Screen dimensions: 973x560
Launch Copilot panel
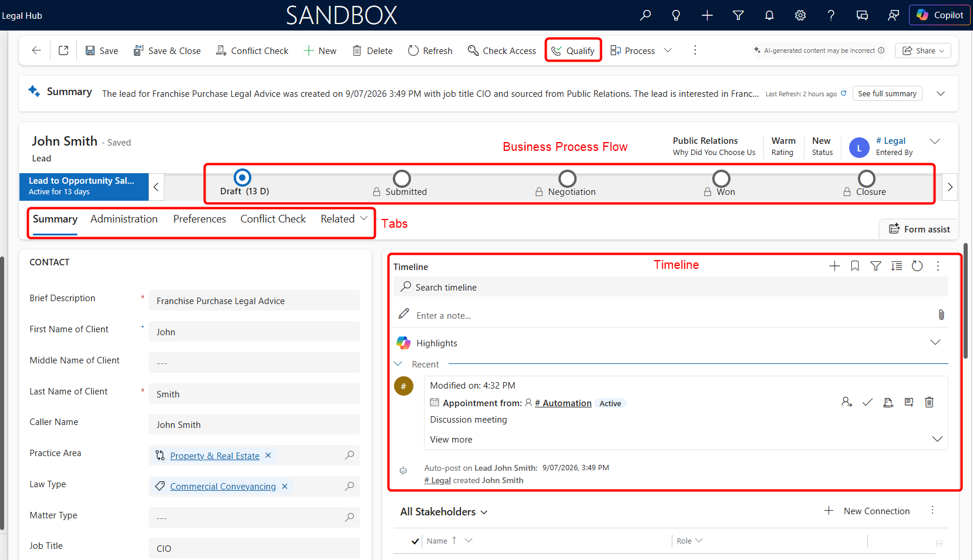point(940,15)
